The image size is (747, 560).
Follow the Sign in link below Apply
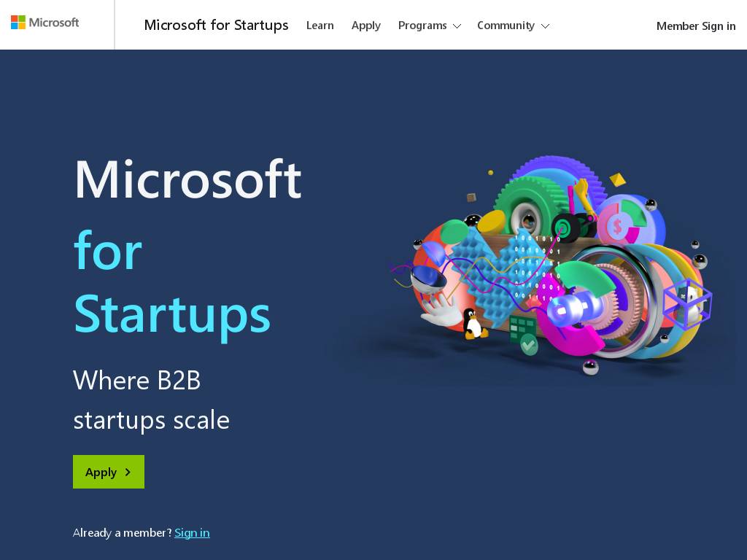[x=192, y=533]
